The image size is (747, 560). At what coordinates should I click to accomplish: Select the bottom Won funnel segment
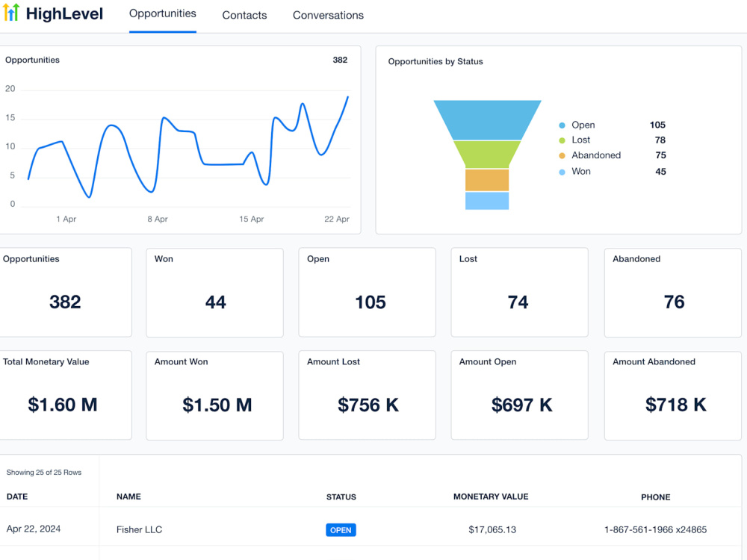coord(487,200)
